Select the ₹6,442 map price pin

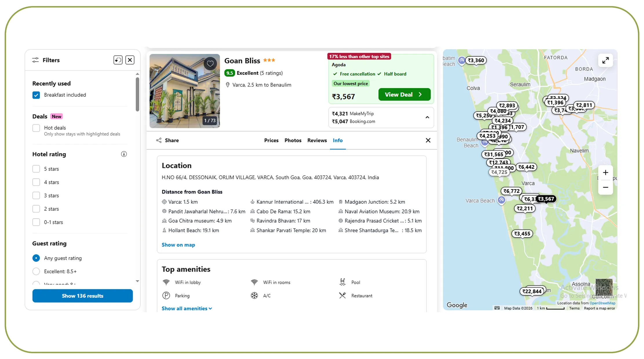click(526, 167)
